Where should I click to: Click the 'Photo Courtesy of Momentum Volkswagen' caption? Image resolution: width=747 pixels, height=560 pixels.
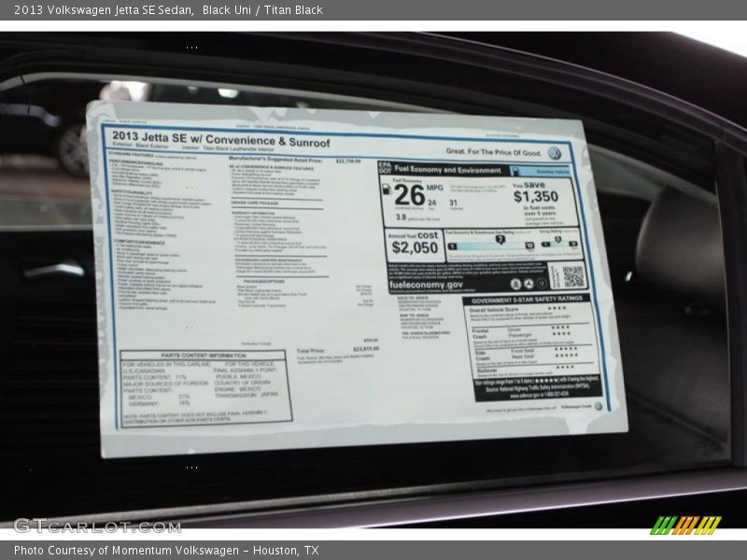coord(166,551)
